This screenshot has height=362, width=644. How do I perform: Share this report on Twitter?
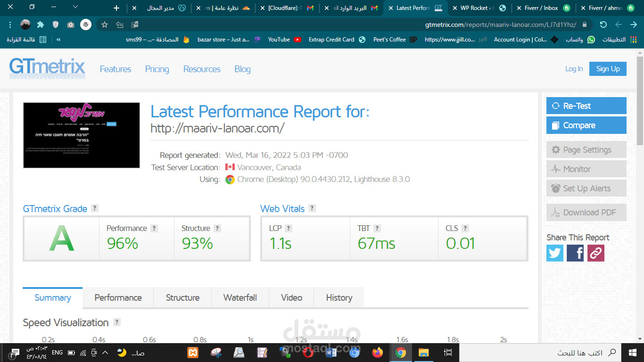pos(555,253)
